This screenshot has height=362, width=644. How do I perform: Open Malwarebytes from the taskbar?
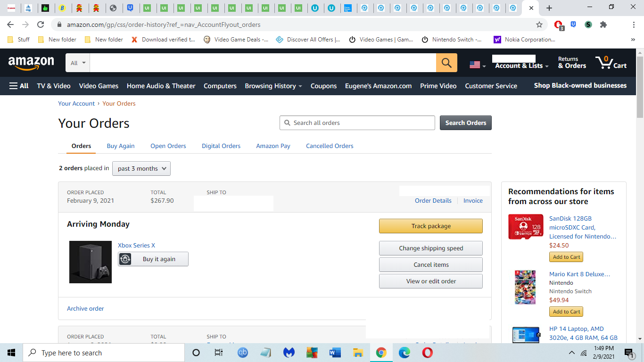289,353
